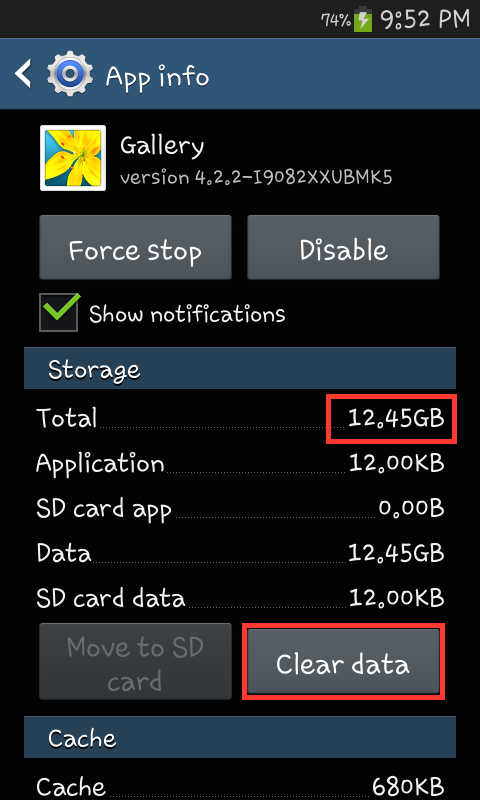The width and height of the screenshot is (480, 800).
Task: Click the settings gear icon
Action: click(x=70, y=74)
